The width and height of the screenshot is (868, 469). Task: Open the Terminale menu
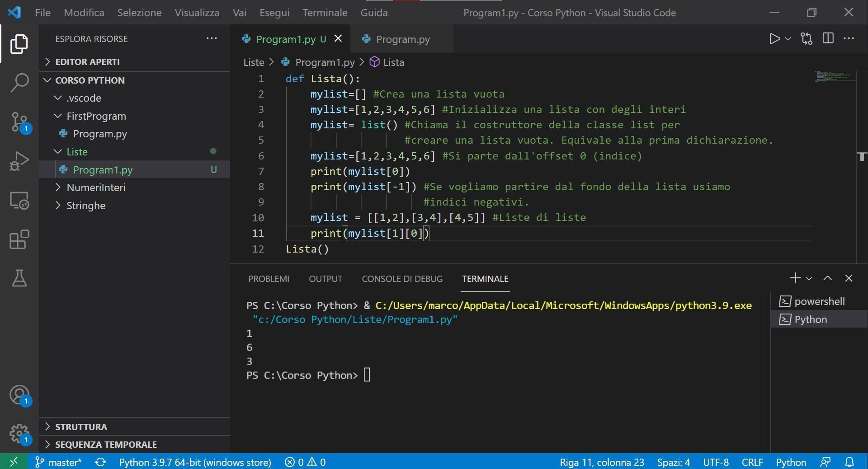point(325,13)
